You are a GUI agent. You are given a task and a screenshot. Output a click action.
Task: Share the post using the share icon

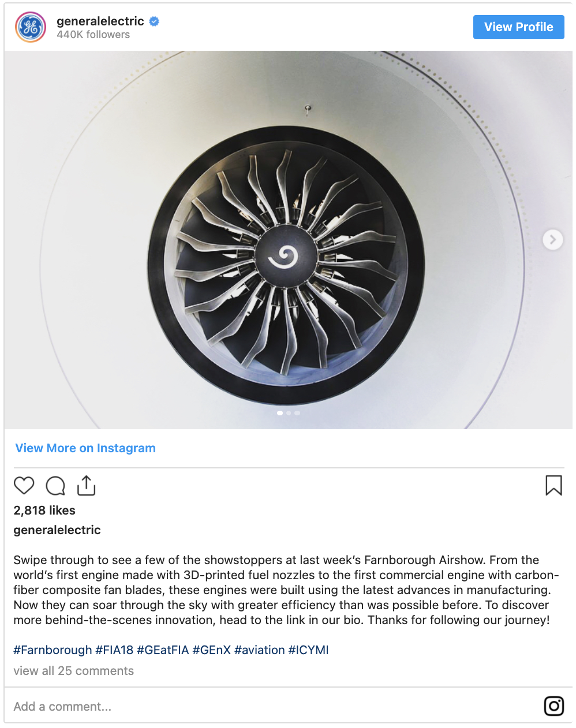pyautogui.click(x=86, y=486)
